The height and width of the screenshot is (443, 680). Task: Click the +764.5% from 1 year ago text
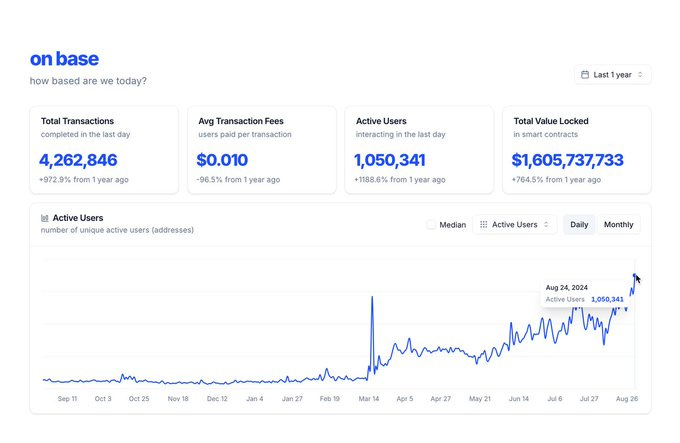(x=556, y=179)
